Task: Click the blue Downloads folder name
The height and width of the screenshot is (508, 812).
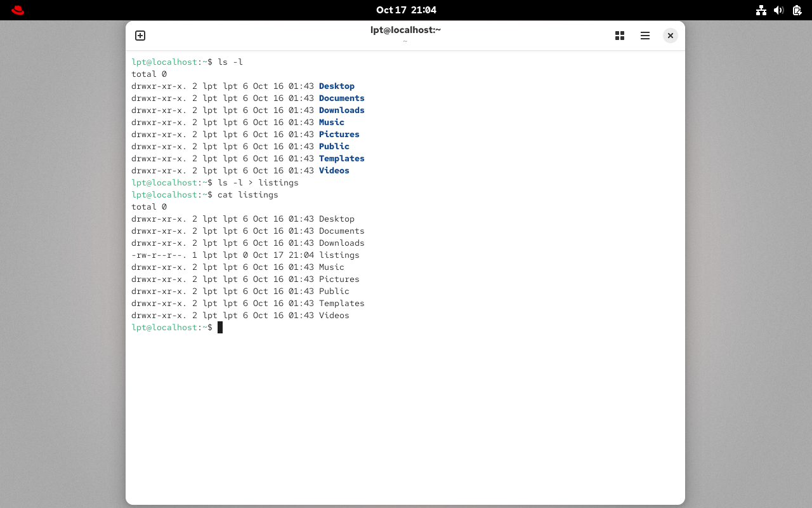Action: pyautogui.click(x=341, y=110)
